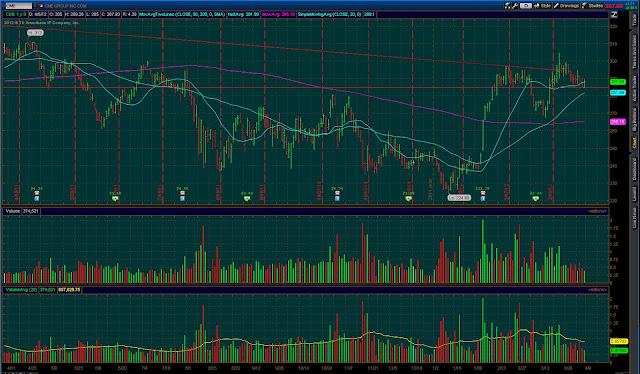
Task: Open the Drawings menu
Action: tap(566, 6)
